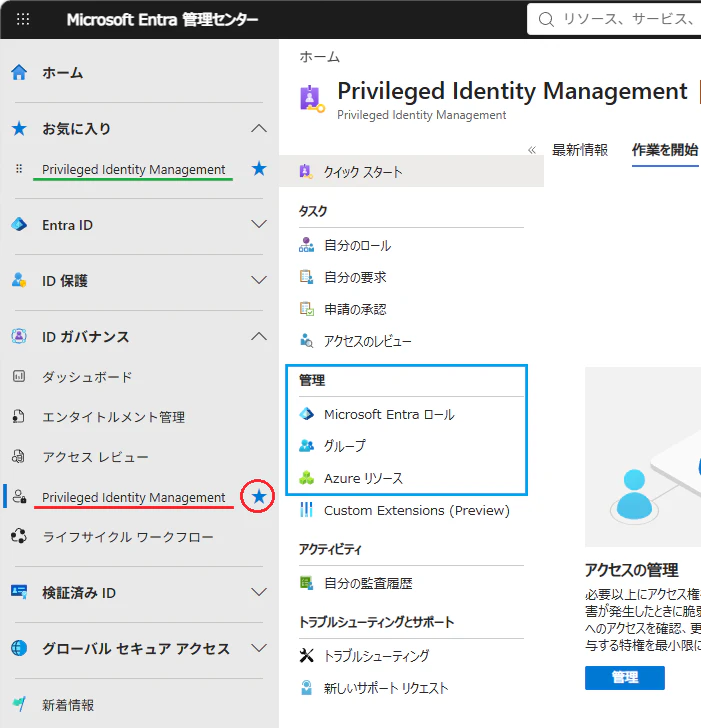Screen dimensions: 701x728
Task: Click the ID 保護 icon
Action: pos(19,280)
